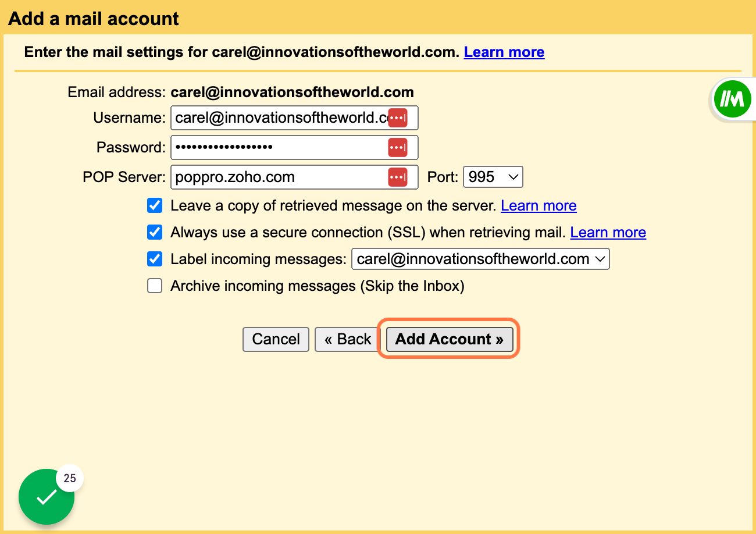Viewport: 756px width, 534px height.
Task: Open the Port 995 dropdown
Action: coord(493,177)
